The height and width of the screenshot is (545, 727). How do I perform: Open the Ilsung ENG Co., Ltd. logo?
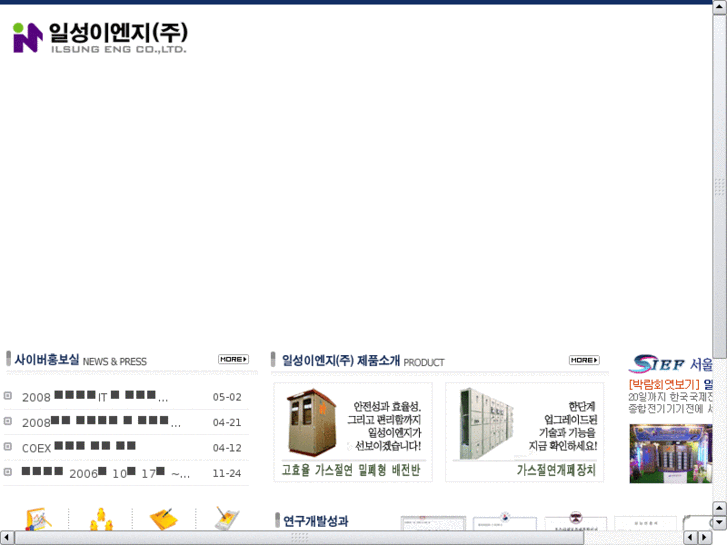tap(100, 38)
